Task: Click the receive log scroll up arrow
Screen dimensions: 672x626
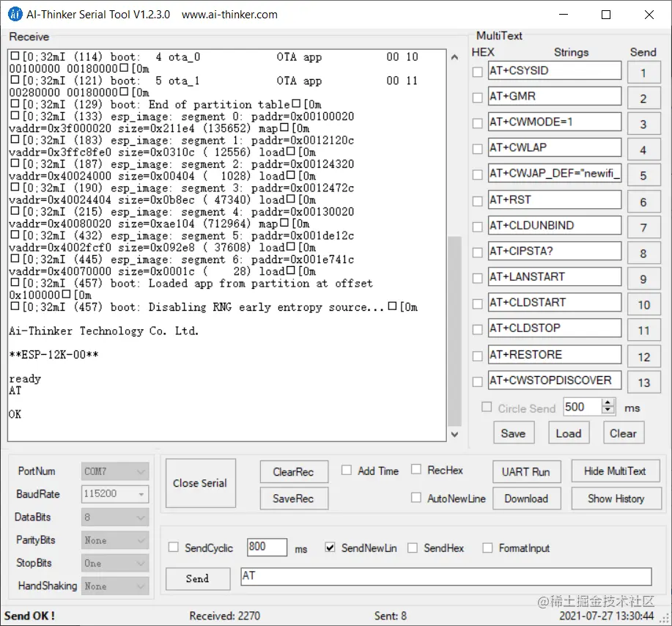Action: [454, 57]
